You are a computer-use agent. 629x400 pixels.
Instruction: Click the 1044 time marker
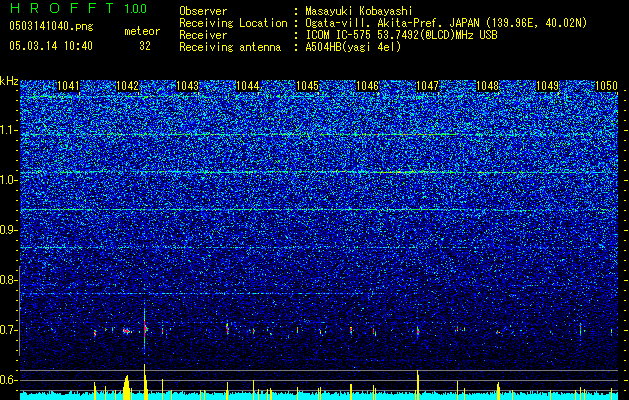pyautogui.click(x=248, y=86)
